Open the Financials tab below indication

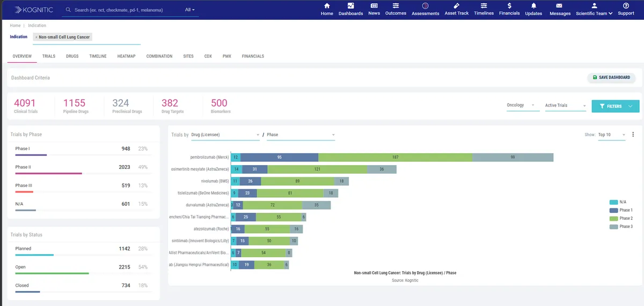(253, 56)
